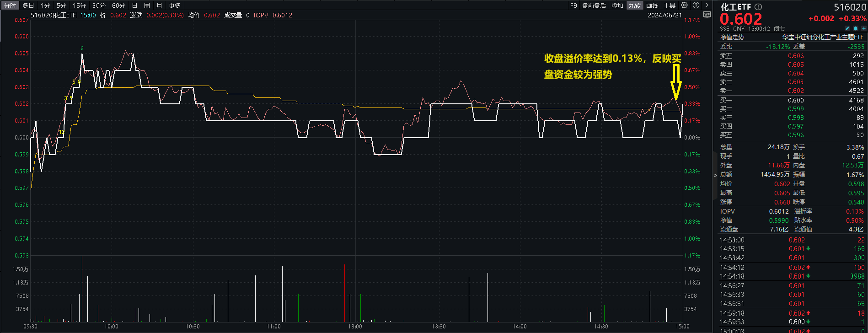The height and width of the screenshot is (333, 868).
Task: Click the 流通盘 value 7.16亿
Action: (779, 229)
